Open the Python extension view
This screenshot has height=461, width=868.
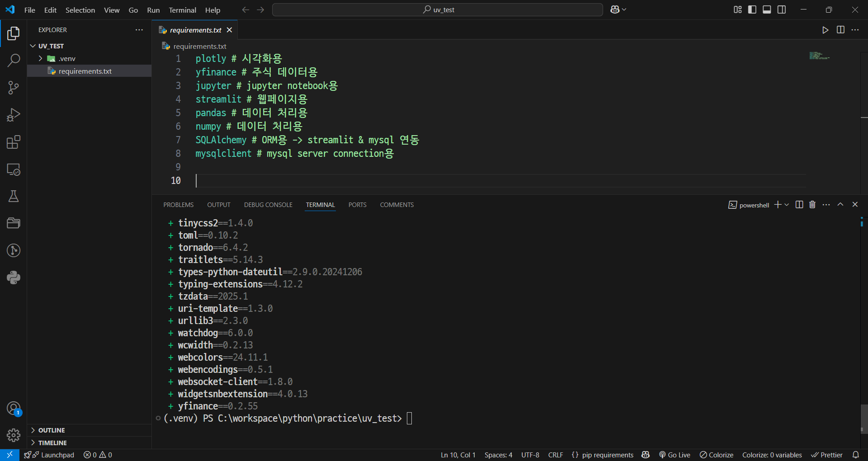[14, 278]
